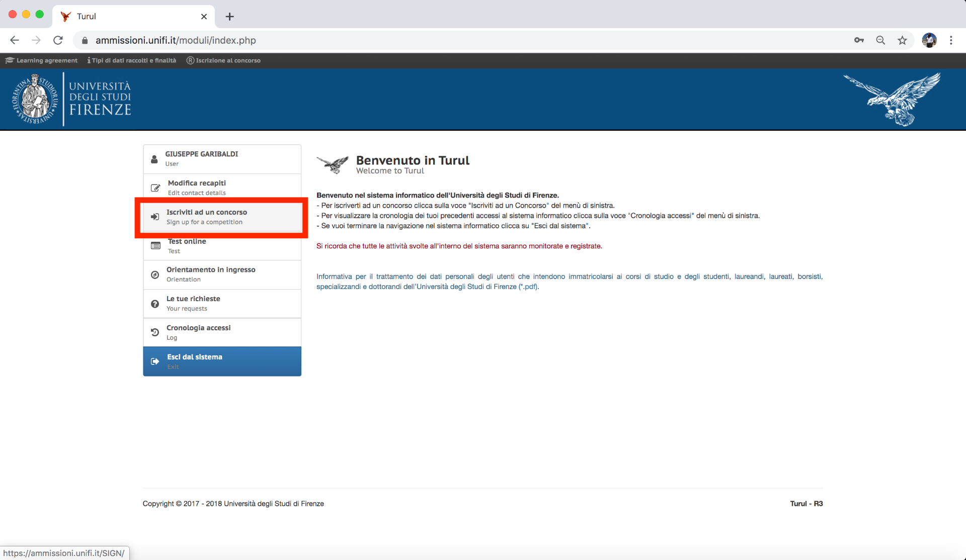Open Orientamento in ingresso
This screenshot has height=560, width=966.
[x=222, y=274]
